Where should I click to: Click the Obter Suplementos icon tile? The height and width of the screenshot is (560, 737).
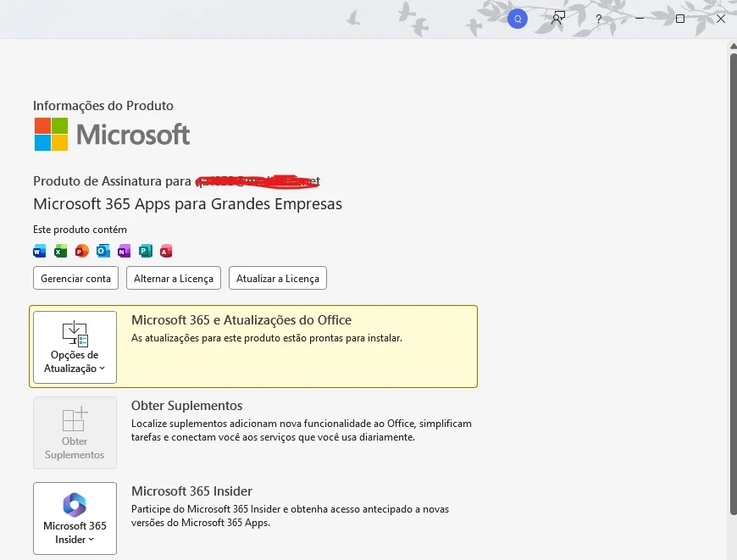coord(75,433)
